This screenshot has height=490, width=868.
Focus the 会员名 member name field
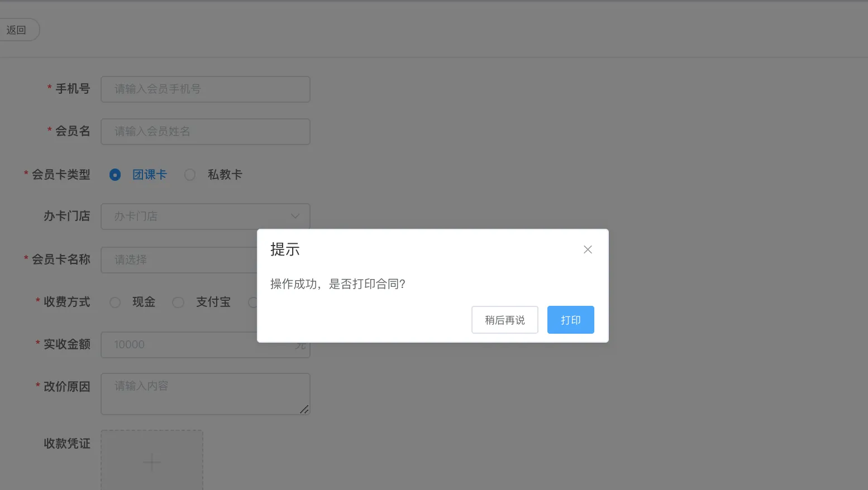(x=205, y=132)
